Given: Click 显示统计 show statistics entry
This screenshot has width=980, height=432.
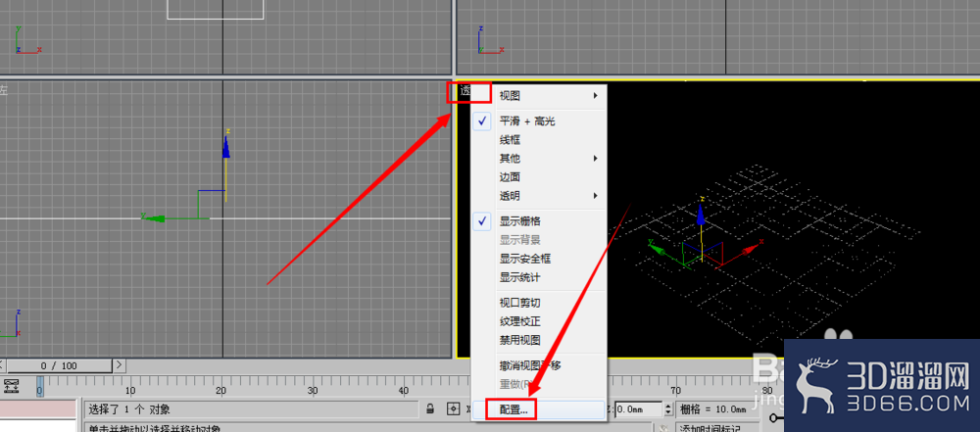Looking at the screenshot, I should (x=539, y=277).
